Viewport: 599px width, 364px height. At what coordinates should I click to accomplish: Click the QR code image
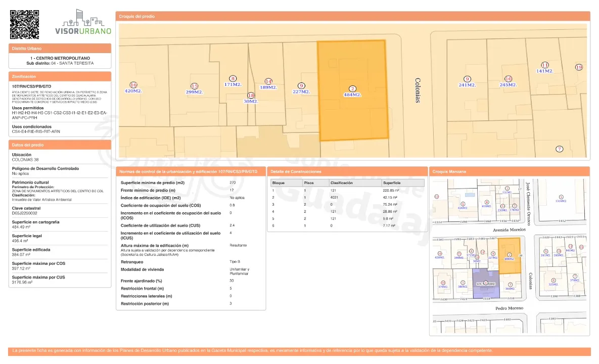point(24,24)
